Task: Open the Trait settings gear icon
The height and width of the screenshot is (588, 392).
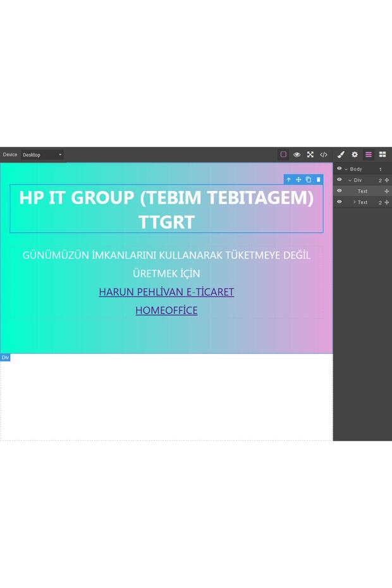Action: (x=355, y=154)
